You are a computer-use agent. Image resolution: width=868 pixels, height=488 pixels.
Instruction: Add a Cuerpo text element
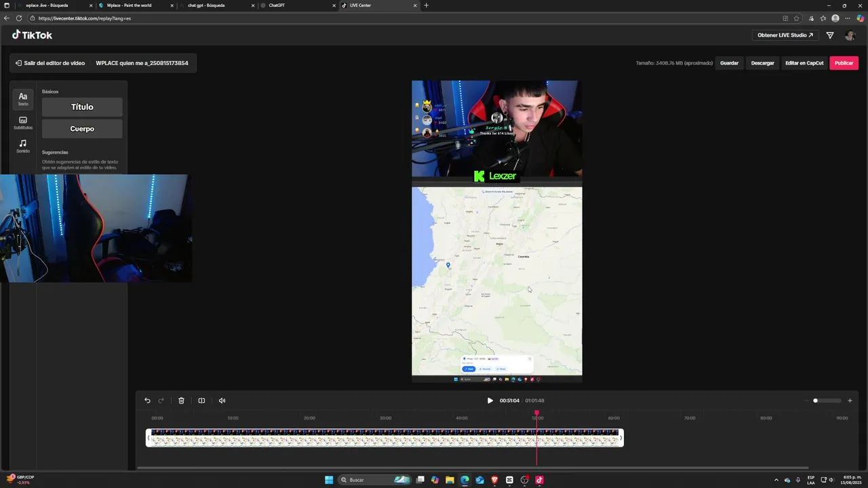(82, 129)
